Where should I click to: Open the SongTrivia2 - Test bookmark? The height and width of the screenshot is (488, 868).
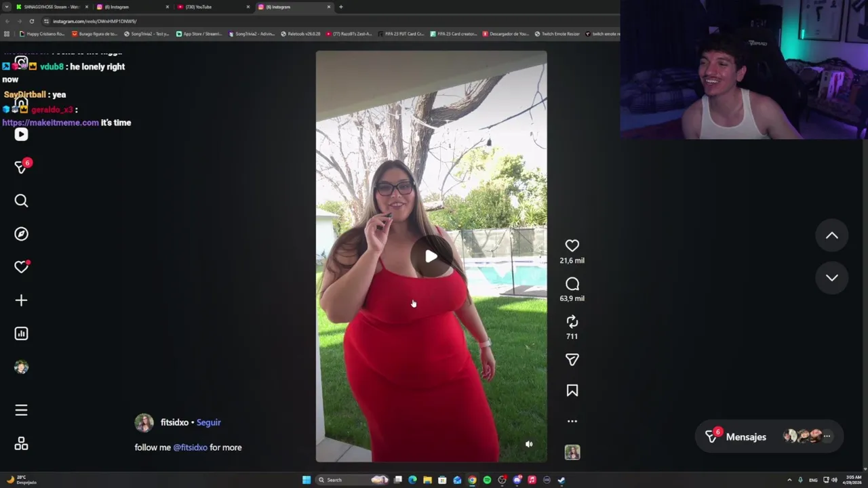coord(146,34)
